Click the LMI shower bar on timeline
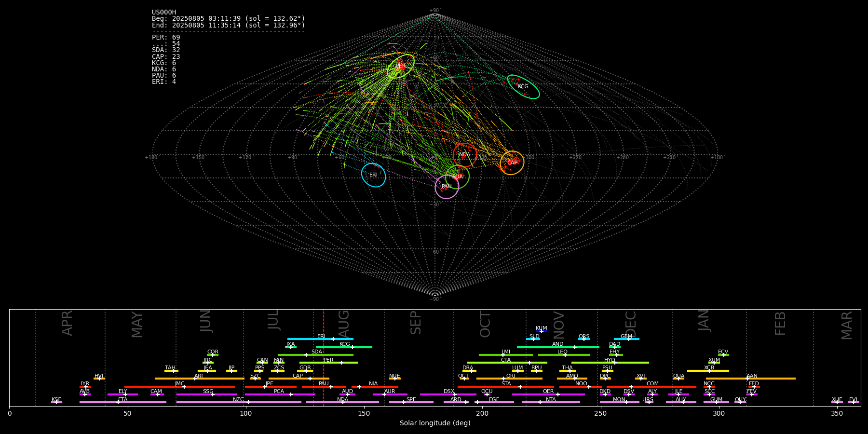The width and height of the screenshot is (868, 434). coord(506,355)
